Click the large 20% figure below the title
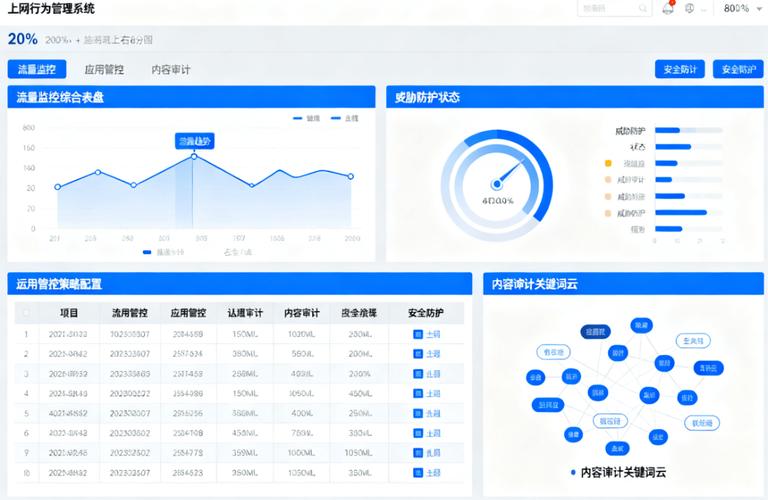 click(x=23, y=39)
